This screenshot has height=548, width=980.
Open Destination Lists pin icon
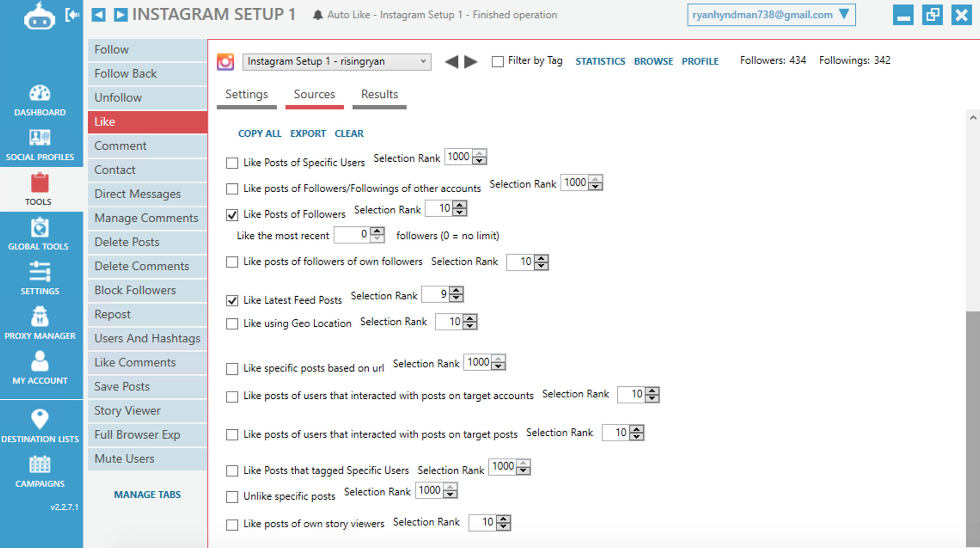coord(40,419)
